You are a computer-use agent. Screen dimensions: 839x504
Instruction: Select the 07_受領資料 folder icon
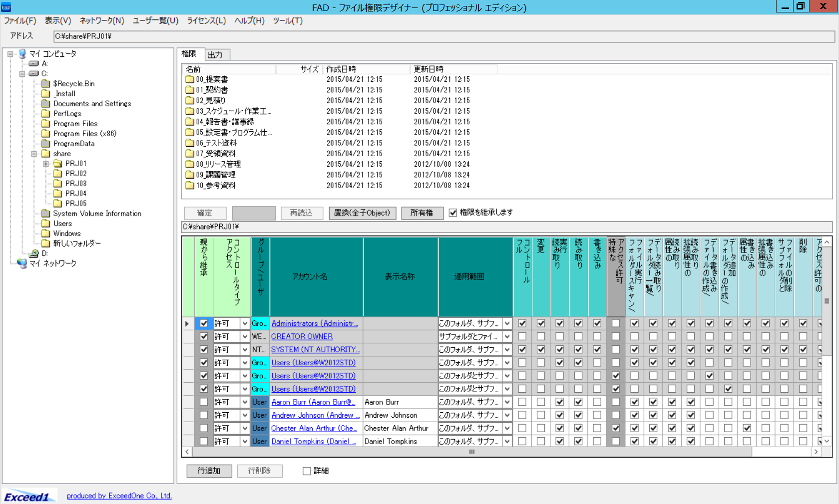[190, 153]
